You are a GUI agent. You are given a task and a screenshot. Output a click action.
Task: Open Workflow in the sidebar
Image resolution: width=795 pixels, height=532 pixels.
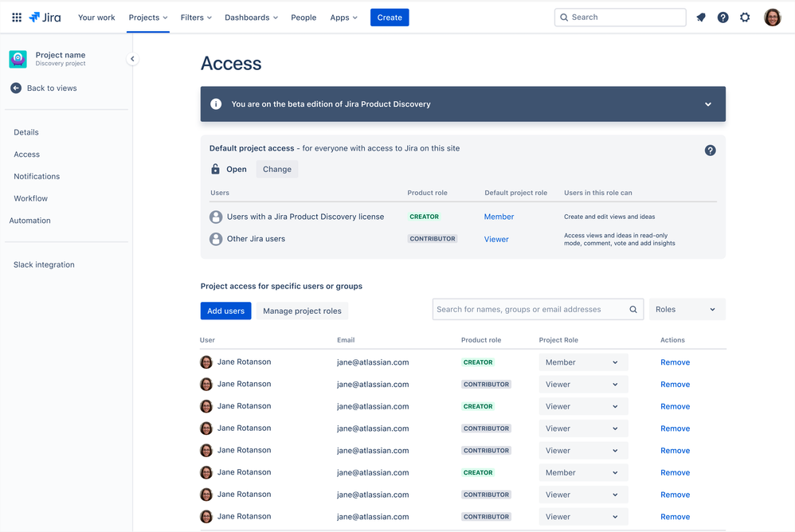[x=31, y=198]
